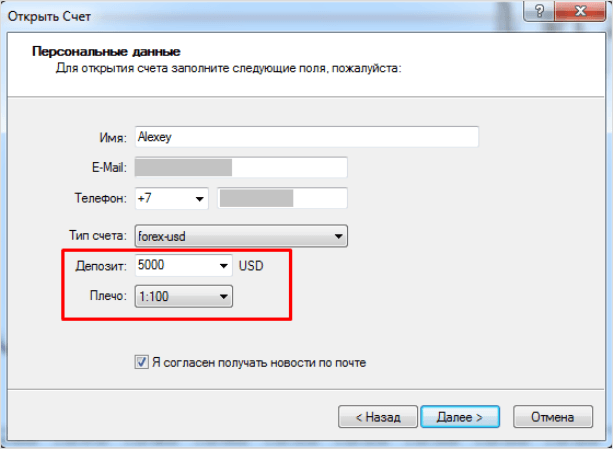613x449 pixels.
Task: Toggle the news by mail agreement checkbox
Action: tap(141, 362)
